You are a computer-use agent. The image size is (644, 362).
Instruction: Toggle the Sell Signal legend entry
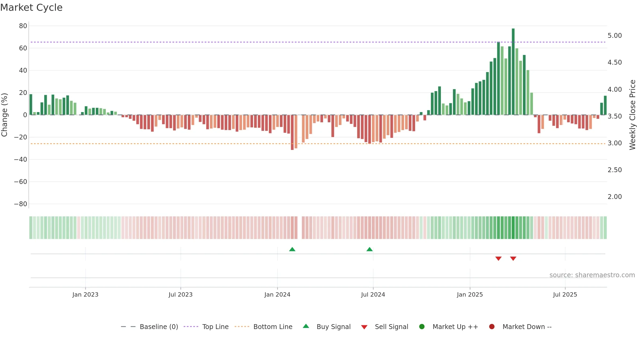pyautogui.click(x=385, y=327)
